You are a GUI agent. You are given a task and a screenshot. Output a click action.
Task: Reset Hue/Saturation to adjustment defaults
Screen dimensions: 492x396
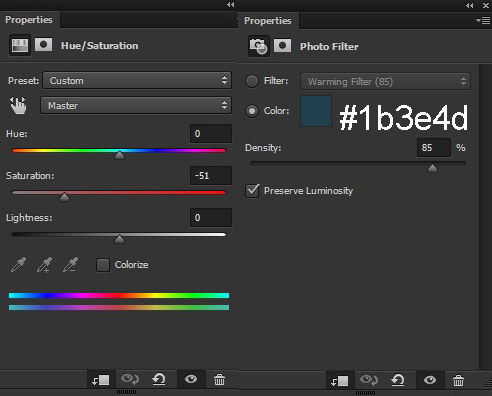pos(159,379)
